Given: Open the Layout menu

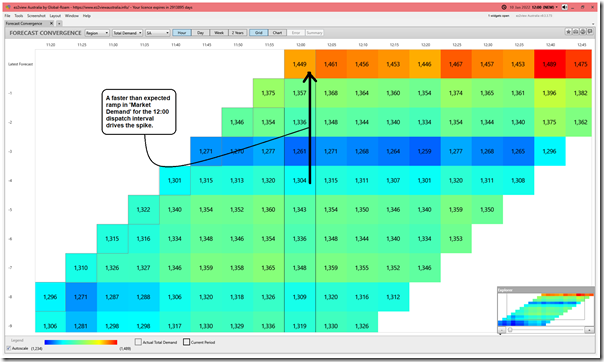Looking at the screenshot, I should (x=55, y=16).
